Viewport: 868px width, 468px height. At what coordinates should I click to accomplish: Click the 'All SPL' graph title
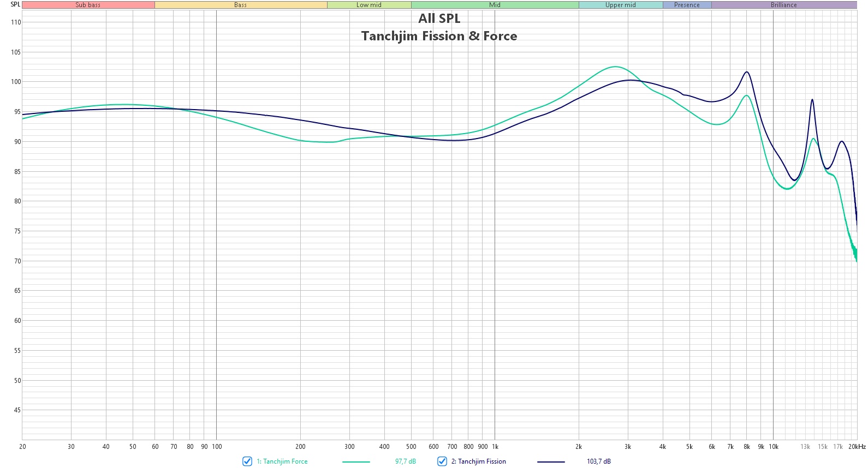(x=439, y=19)
